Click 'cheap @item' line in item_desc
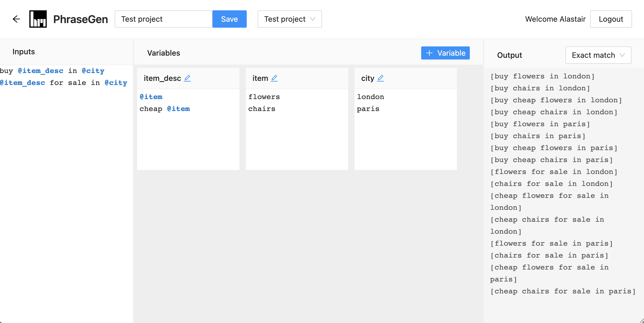The image size is (644, 323). 165,109
